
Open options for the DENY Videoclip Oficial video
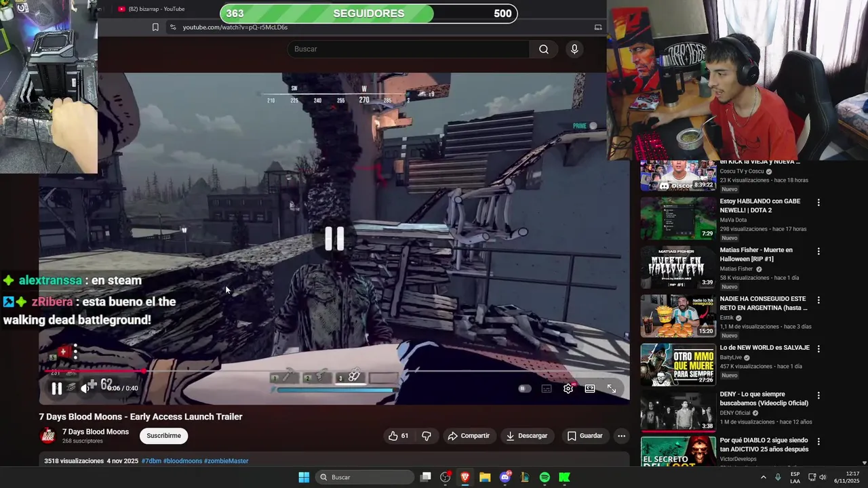[818, 395]
